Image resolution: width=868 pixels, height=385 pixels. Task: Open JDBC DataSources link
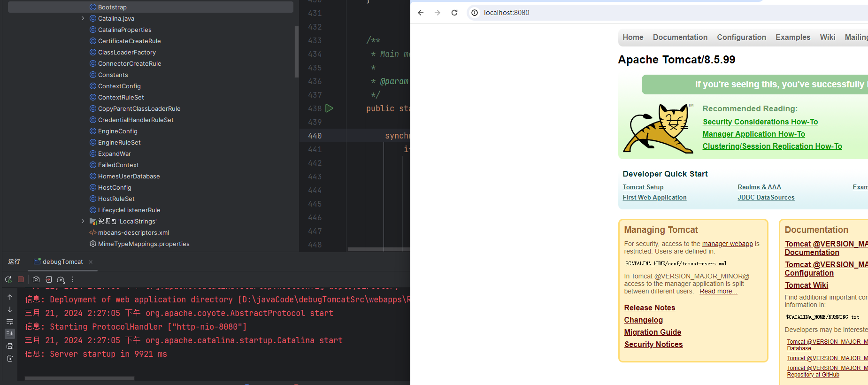(766, 197)
